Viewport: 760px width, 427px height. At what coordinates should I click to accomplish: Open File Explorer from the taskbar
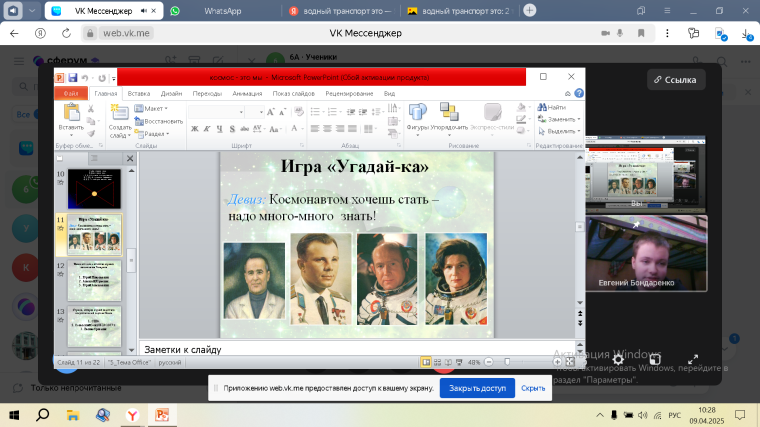(73, 415)
